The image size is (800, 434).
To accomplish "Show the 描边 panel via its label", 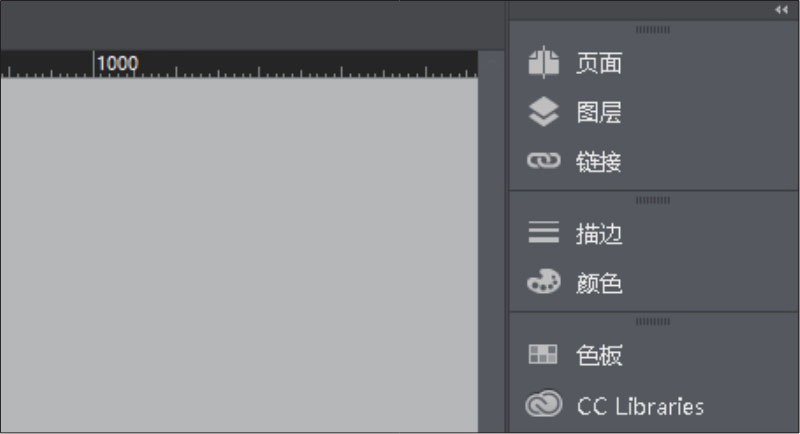I will [x=599, y=234].
